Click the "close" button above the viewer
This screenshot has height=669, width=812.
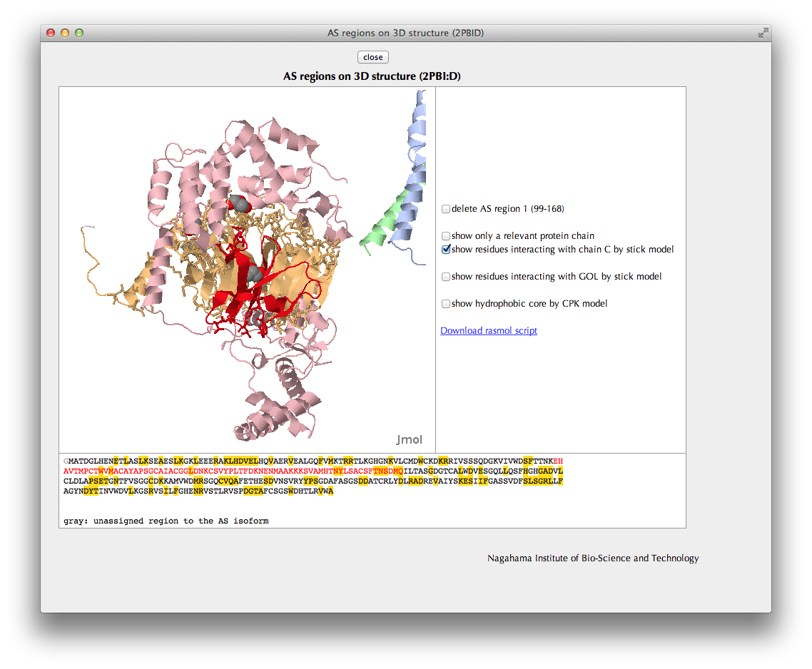(372, 57)
